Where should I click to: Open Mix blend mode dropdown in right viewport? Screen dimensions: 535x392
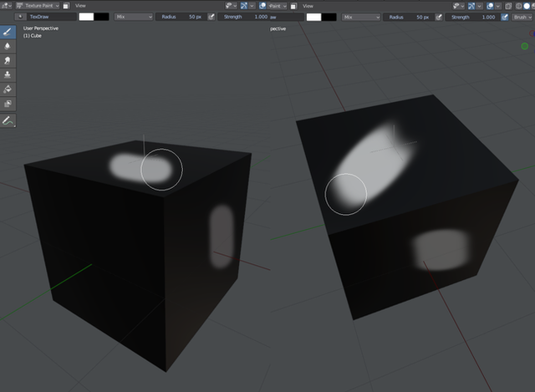click(361, 17)
